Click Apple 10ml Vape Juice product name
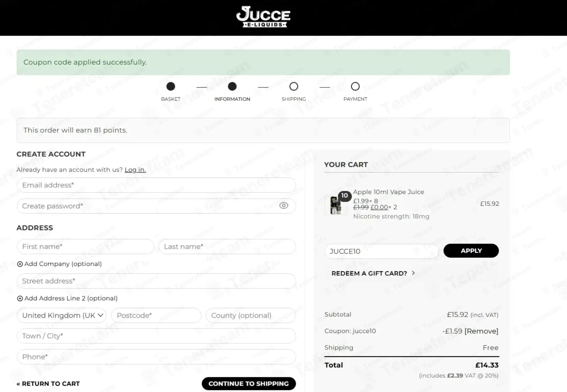 coord(388,192)
